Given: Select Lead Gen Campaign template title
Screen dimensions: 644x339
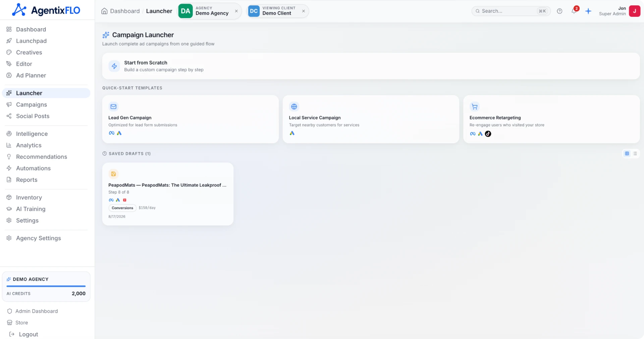Looking at the screenshot, I should click(x=130, y=118).
